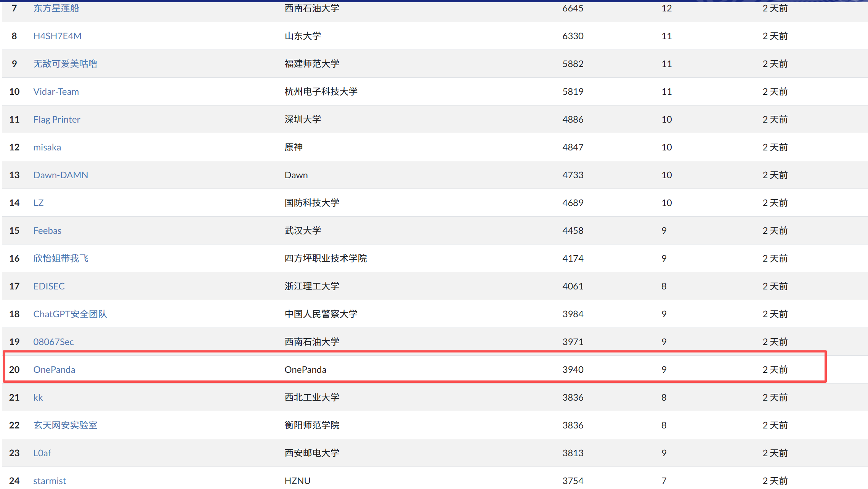868x489 pixels.
Task: Click starmist team link
Action: (x=50, y=481)
